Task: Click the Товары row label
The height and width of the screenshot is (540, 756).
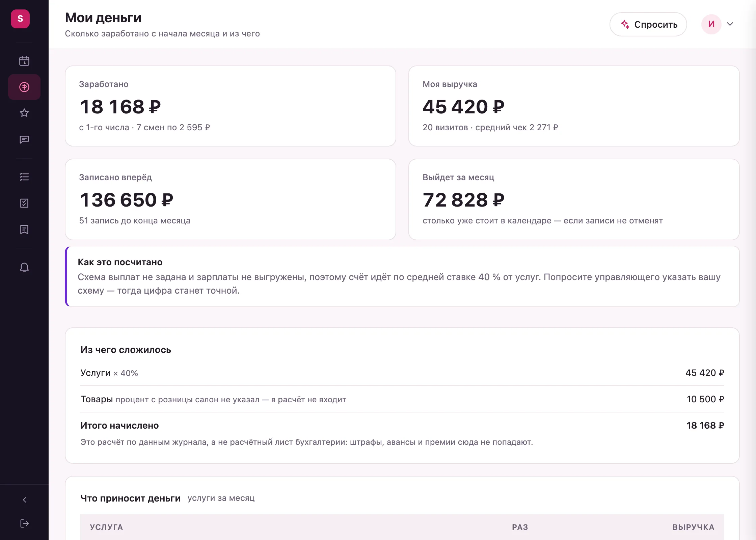Action: [97, 399]
